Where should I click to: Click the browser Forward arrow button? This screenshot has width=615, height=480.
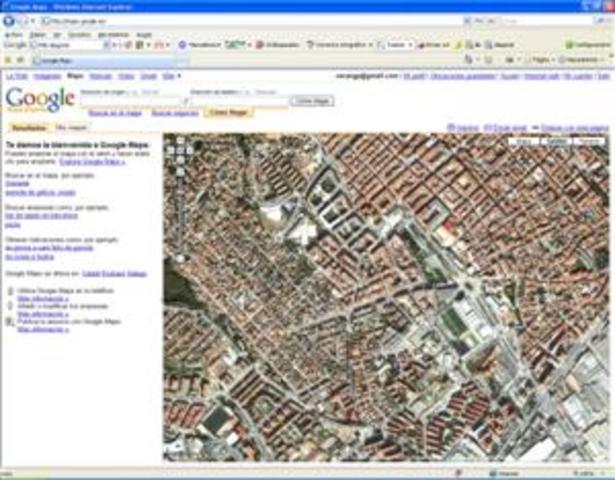click(x=22, y=20)
